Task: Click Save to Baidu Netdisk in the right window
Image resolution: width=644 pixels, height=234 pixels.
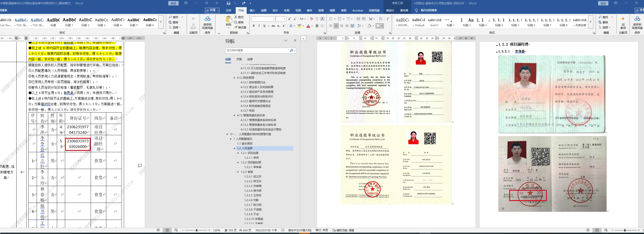Action: [x=637, y=23]
